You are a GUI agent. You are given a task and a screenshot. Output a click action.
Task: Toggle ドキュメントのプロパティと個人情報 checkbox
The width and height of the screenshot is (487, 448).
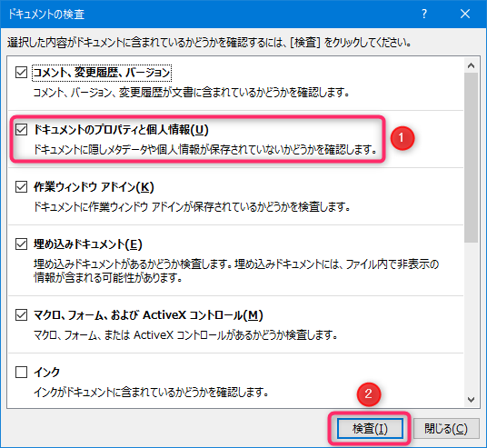tap(21, 129)
